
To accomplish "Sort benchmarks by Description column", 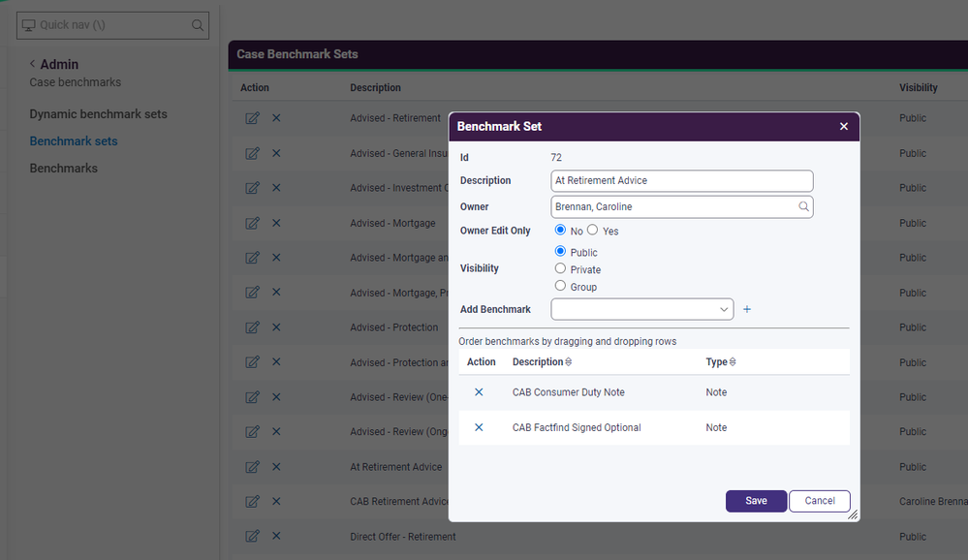I will (x=542, y=361).
